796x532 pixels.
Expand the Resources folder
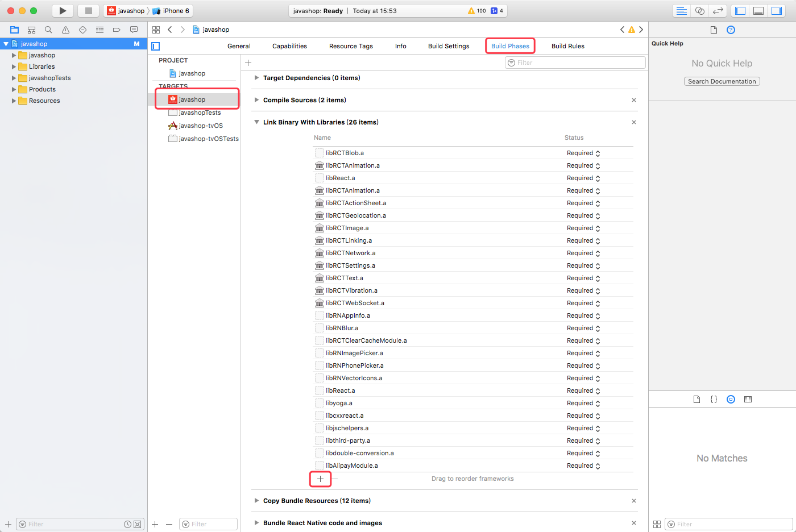tap(14, 101)
